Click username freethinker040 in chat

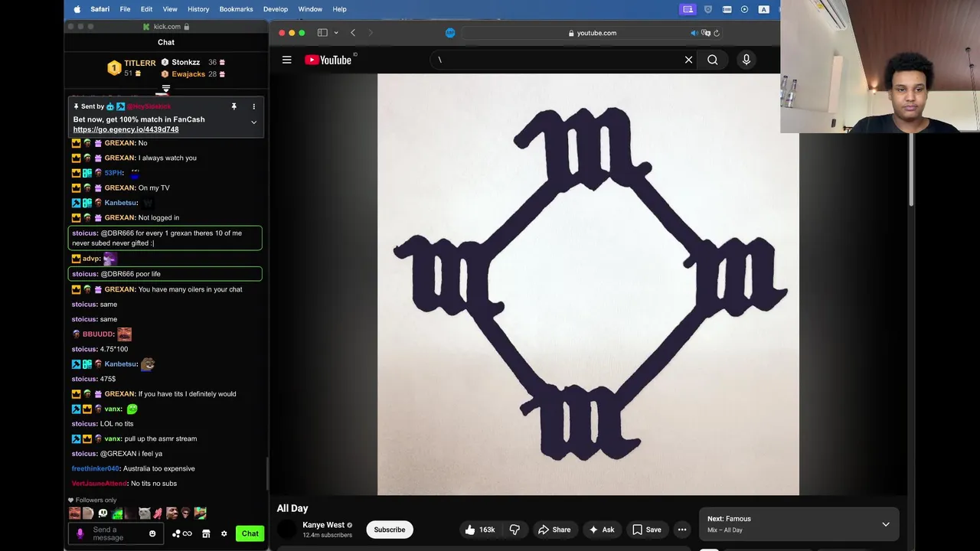(96, 468)
